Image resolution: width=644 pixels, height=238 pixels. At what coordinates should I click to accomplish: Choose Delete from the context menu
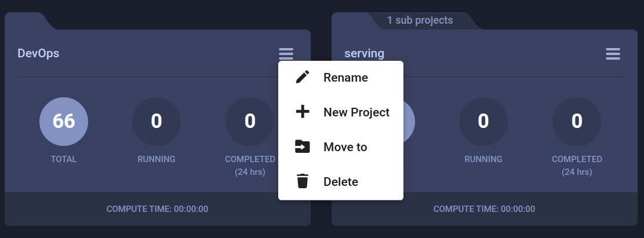(x=341, y=181)
